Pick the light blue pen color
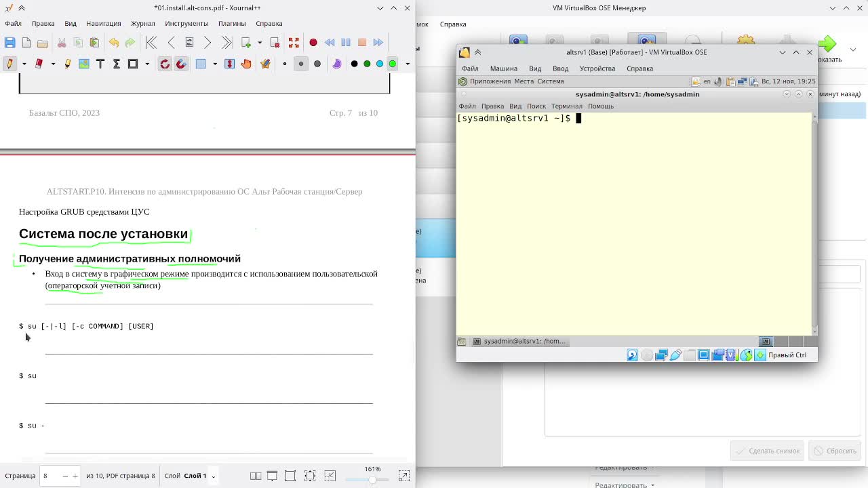This screenshot has height=488, width=868. point(380,64)
